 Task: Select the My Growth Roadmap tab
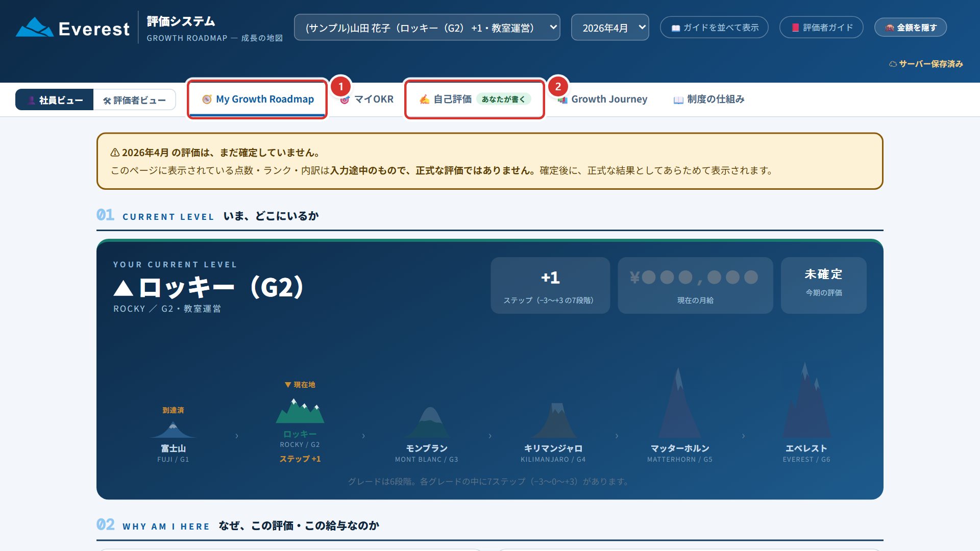[257, 99]
